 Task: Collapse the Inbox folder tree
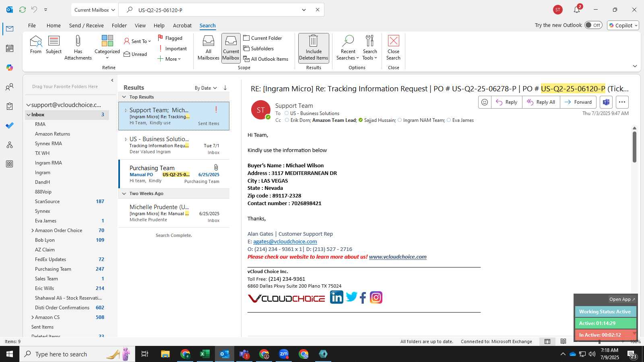point(29,115)
